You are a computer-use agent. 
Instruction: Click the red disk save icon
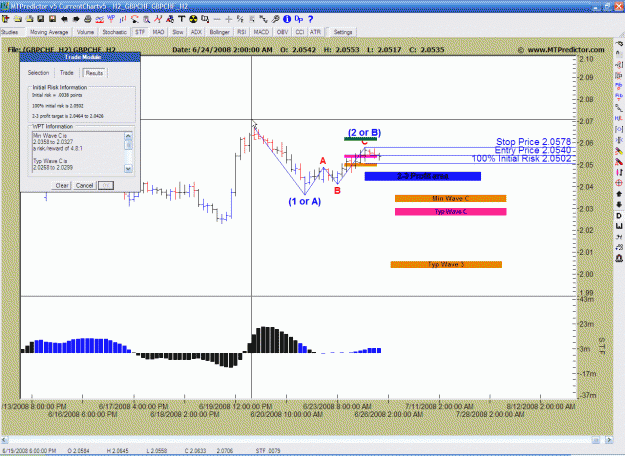point(52,19)
